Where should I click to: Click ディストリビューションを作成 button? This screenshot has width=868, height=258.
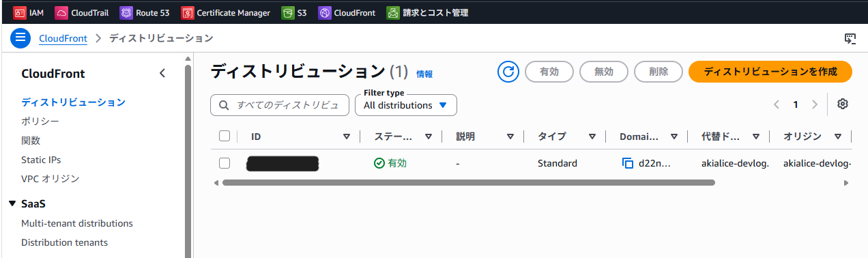point(770,71)
